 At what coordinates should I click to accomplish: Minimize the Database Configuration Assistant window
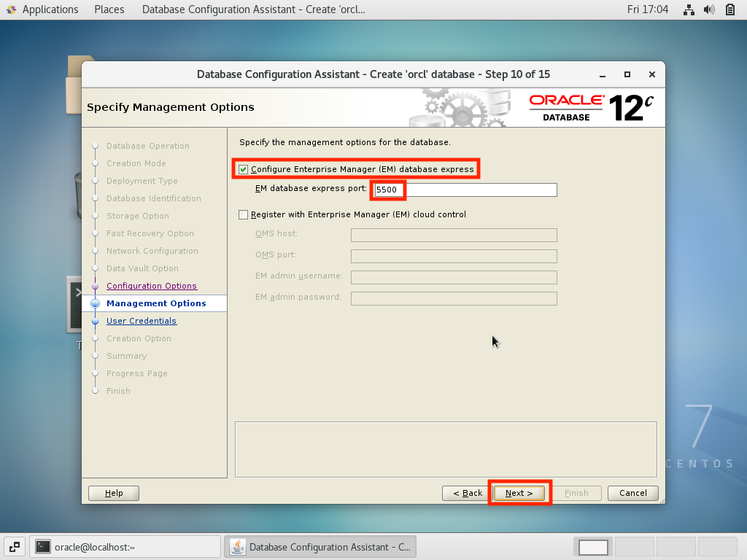[x=603, y=75]
